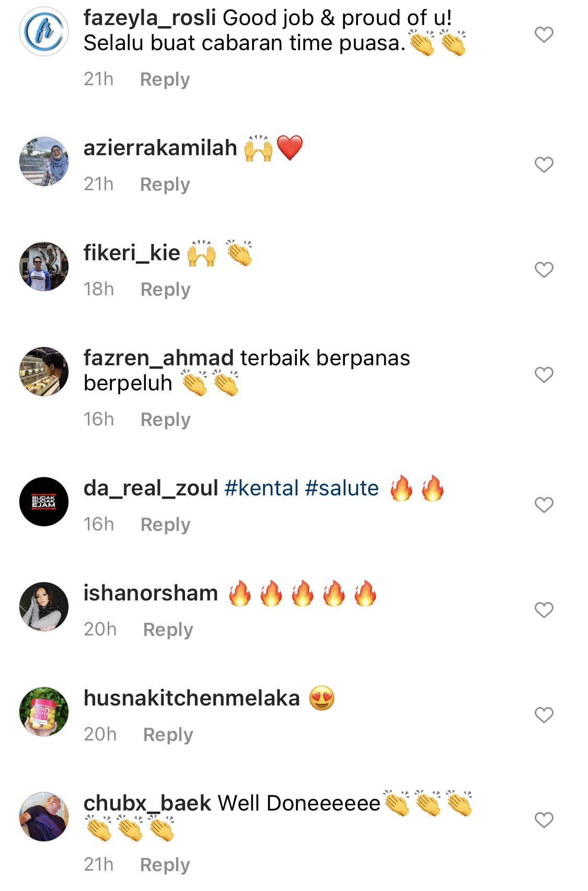This screenshot has height=891, width=588.
Task: Open fazeyla_rosli's profile picture
Action: pyautogui.click(x=44, y=31)
